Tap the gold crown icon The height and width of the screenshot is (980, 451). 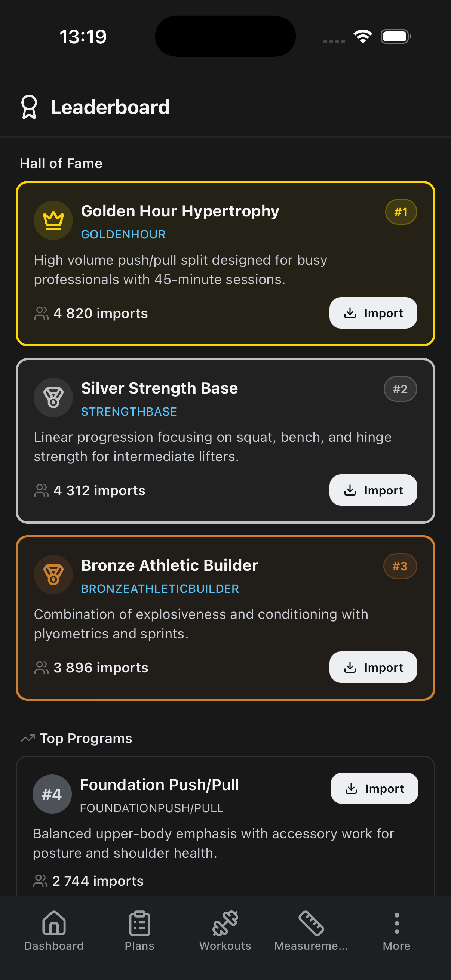(x=53, y=220)
